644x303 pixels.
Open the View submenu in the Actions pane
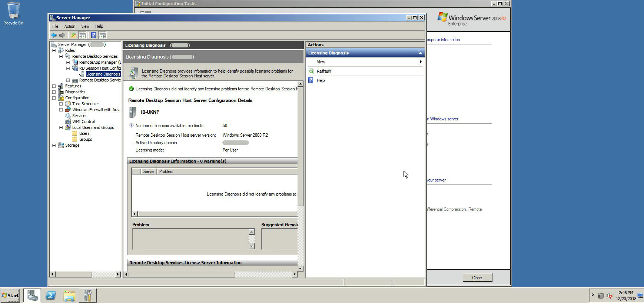(321, 62)
